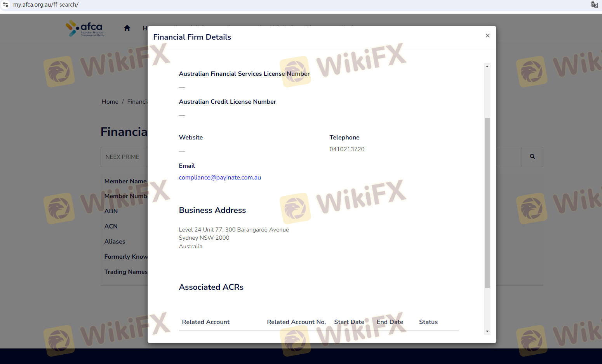This screenshot has height=364, width=602.
Task: Open the browser translate icon
Action: [594, 5]
